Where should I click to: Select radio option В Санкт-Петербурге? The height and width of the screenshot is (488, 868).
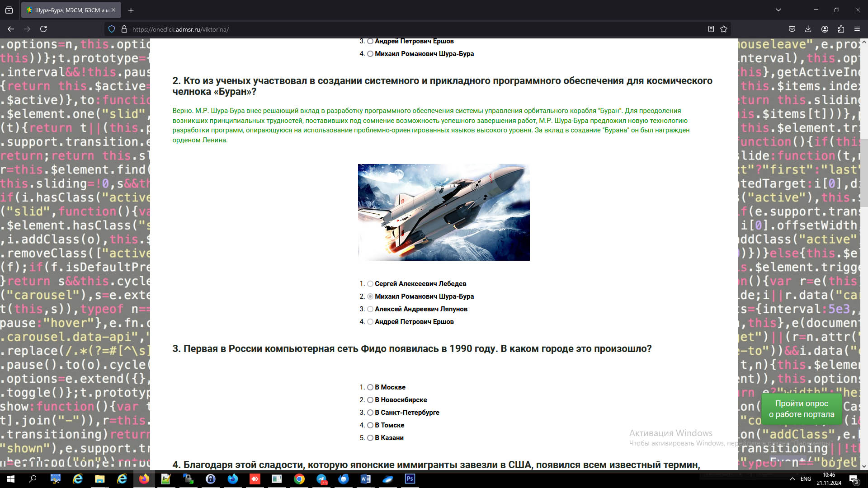pos(370,413)
